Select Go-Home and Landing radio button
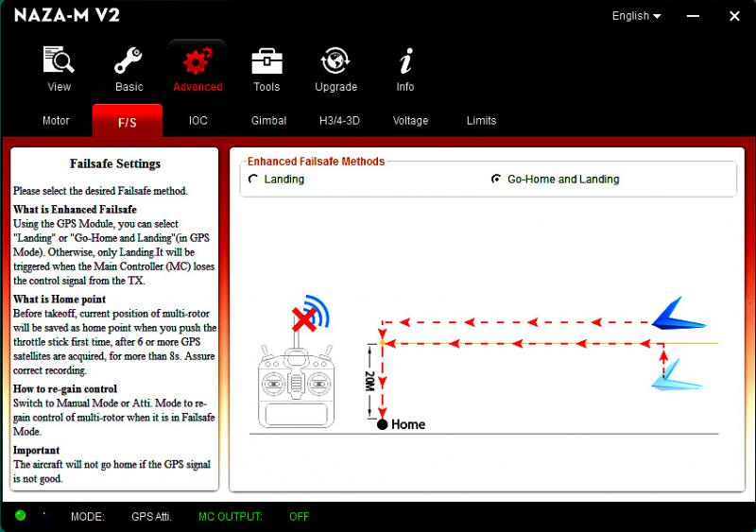Viewport: 756px width, 532px height. pos(496,179)
